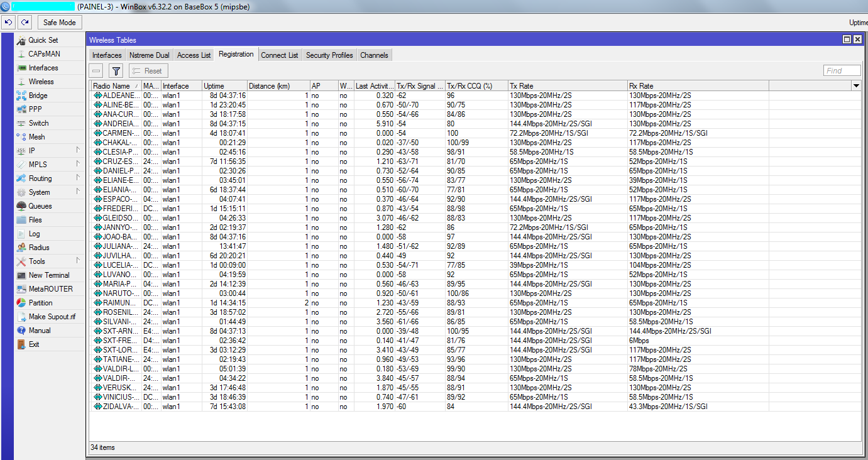The width and height of the screenshot is (868, 460).
Task: Sort by Rx Rate column header
Action: point(698,86)
